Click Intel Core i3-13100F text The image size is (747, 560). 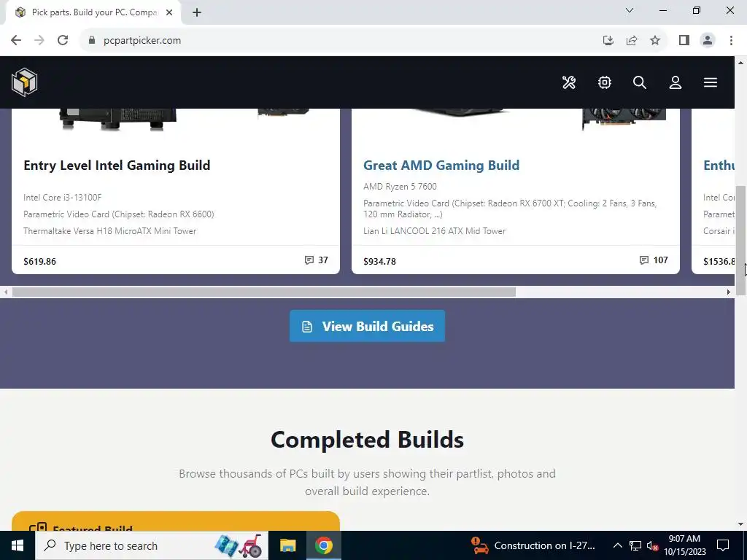point(63,197)
